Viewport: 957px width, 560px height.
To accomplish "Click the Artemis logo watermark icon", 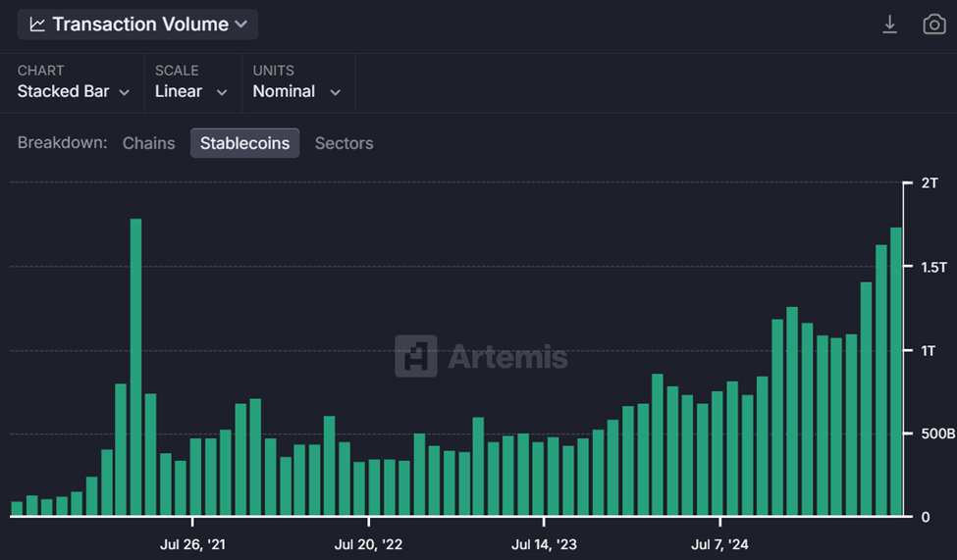I will click(416, 356).
